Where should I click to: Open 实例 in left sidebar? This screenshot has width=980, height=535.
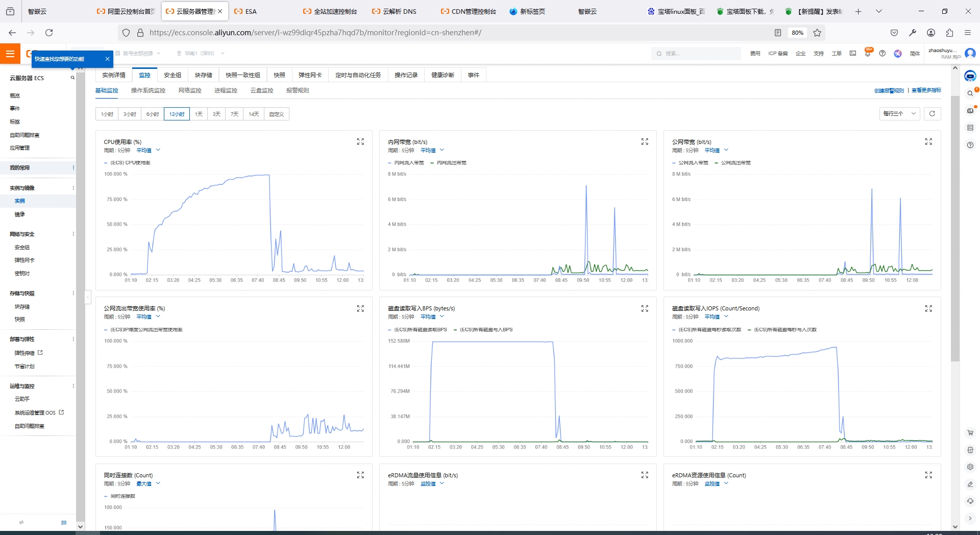[x=20, y=201]
